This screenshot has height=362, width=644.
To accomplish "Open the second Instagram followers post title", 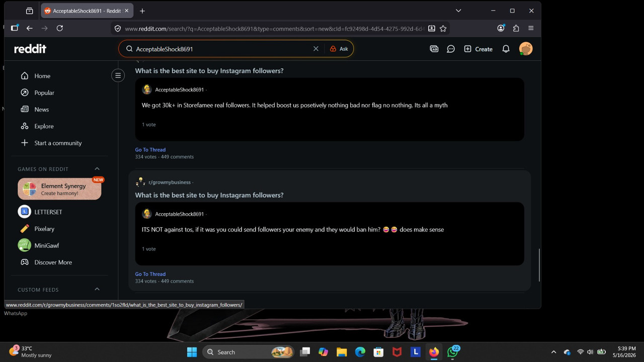I will click(x=209, y=195).
